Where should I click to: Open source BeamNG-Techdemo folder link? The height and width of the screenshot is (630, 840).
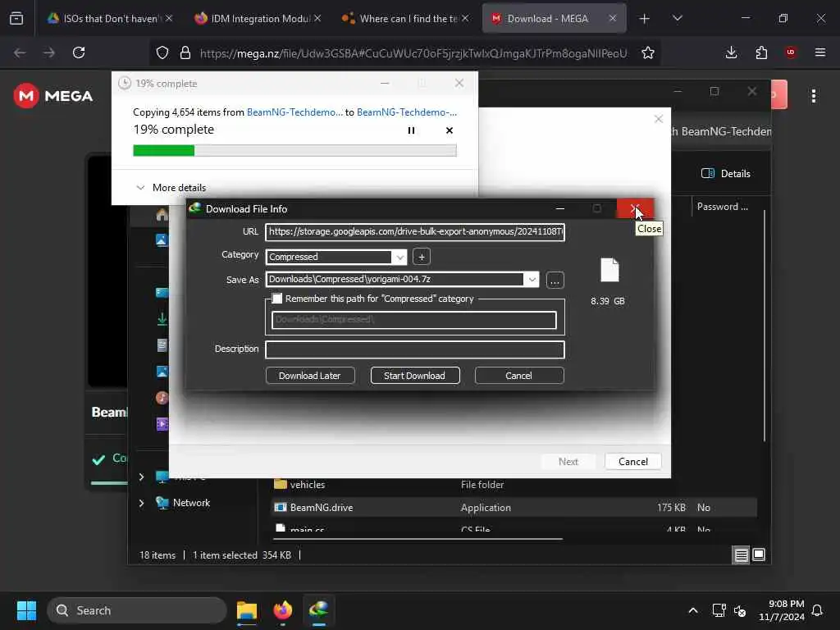click(294, 112)
